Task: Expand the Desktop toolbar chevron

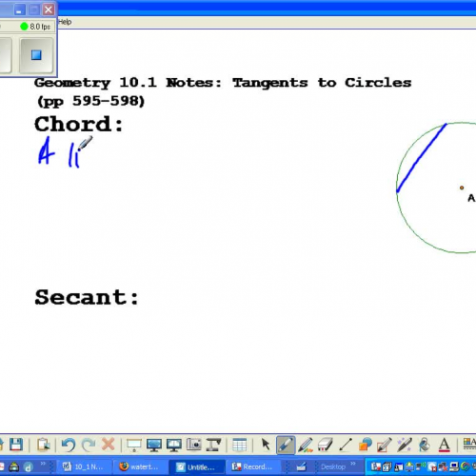Action: click(353, 464)
